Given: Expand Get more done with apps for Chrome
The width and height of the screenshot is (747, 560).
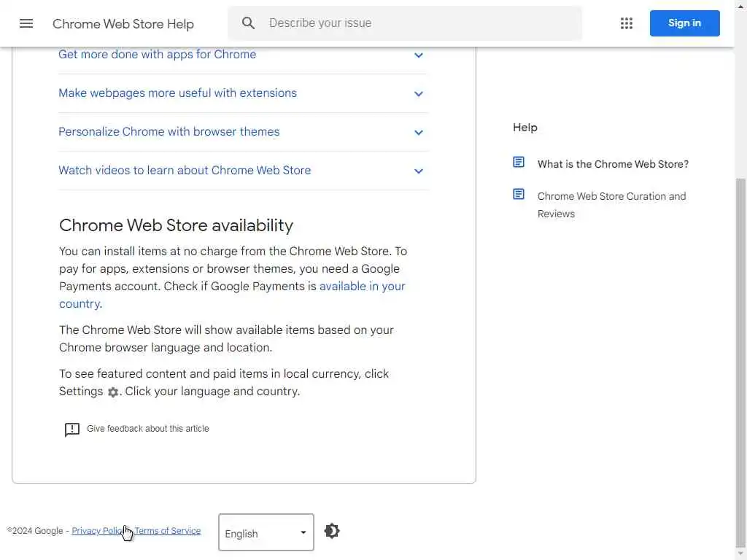Looking at the screenshot, I should (x=419, y=55).
